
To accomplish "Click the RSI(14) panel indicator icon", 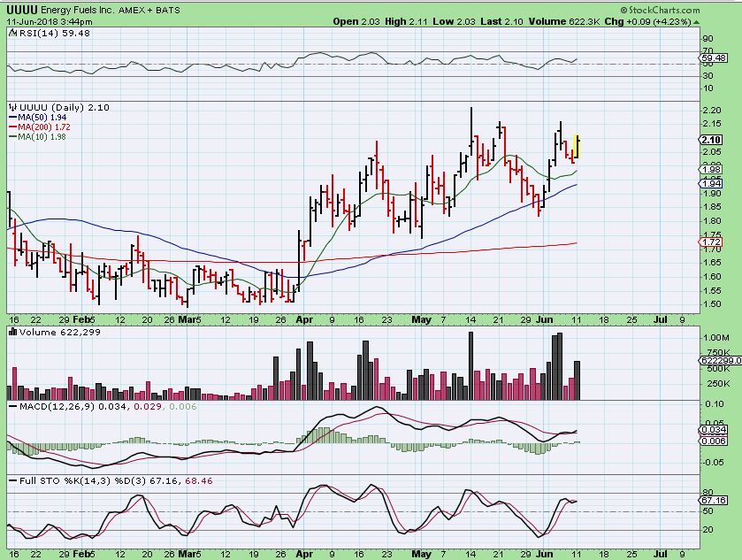I will (11, 33).
